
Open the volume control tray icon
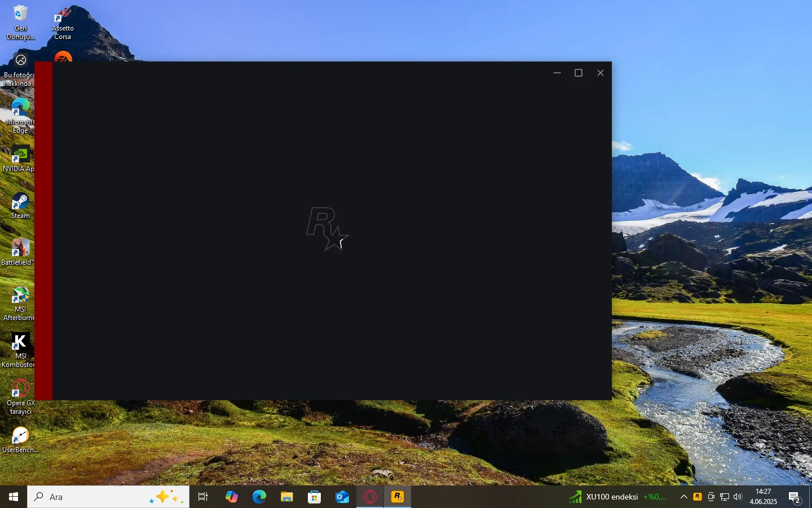point(738,497)
